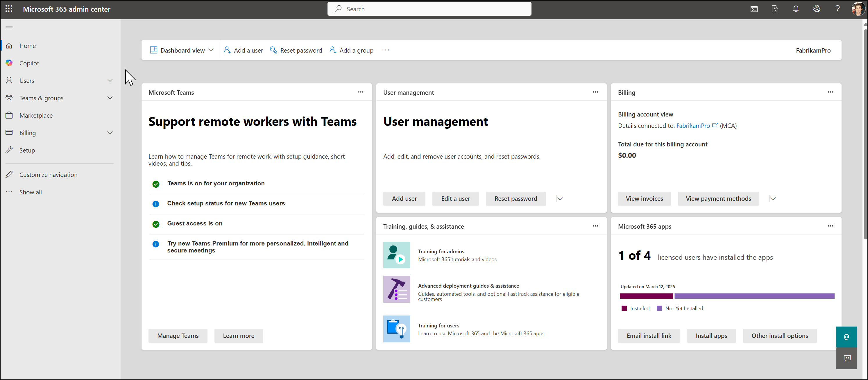The height and width of the screenshot is (380, 868).
Task: Click the feedback speech bubble icon
Action: [846, 358]
